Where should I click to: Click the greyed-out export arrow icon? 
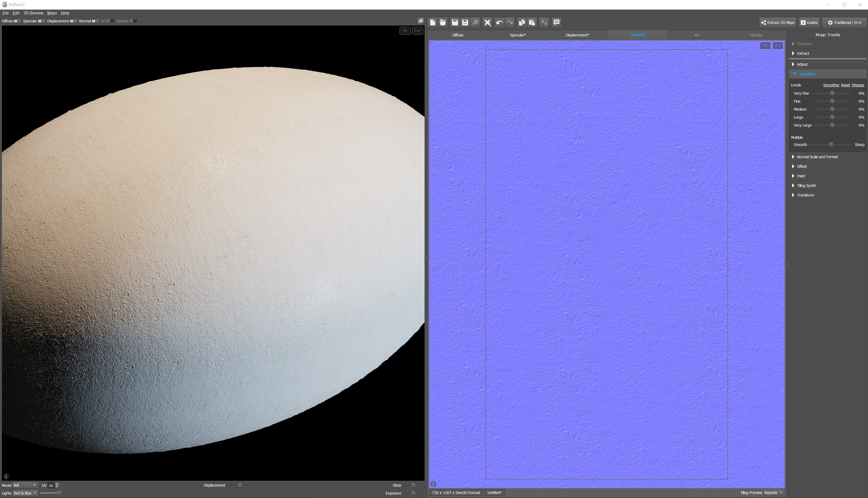point(475,23)
